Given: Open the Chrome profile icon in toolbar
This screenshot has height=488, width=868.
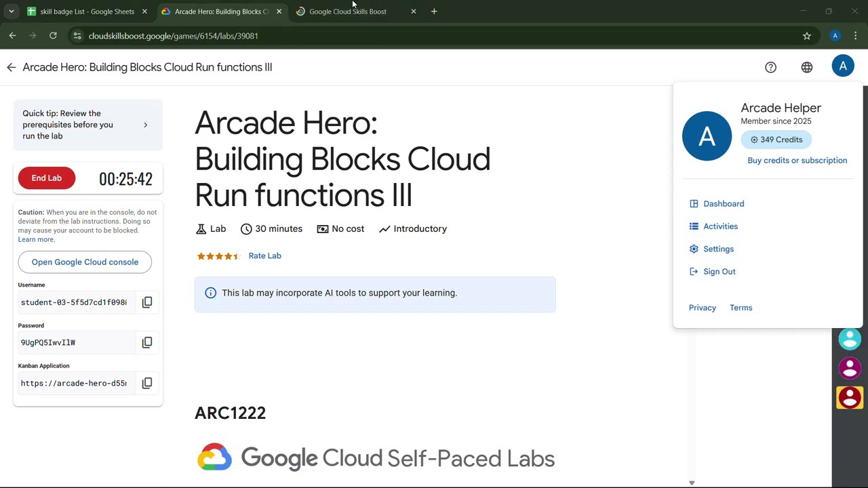Looking at the screenshot, I should click(835, 36).
